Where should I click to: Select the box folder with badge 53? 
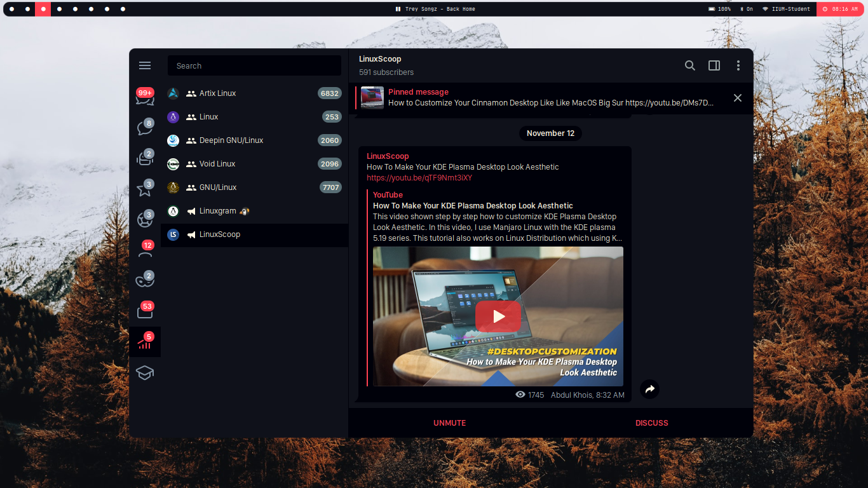pos(145,311)
